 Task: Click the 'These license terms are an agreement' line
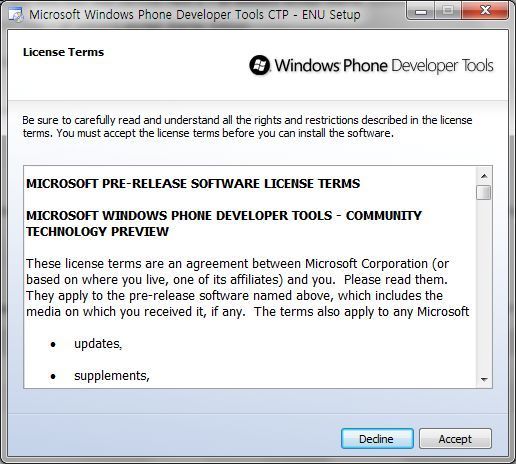point(237,264)
